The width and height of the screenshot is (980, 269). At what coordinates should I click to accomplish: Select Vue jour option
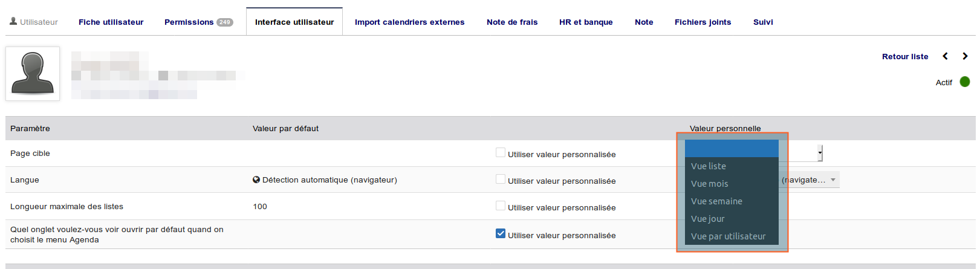click(x=708, y=219)
